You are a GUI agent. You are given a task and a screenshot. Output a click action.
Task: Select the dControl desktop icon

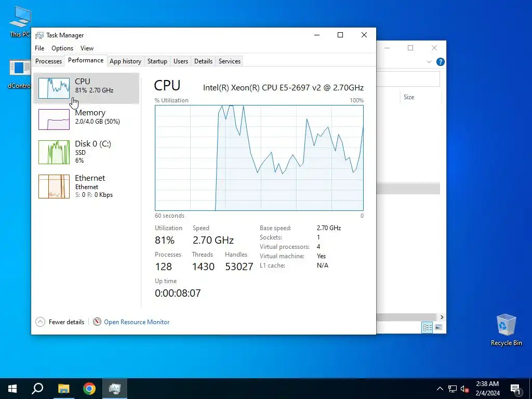pos(20,74)
